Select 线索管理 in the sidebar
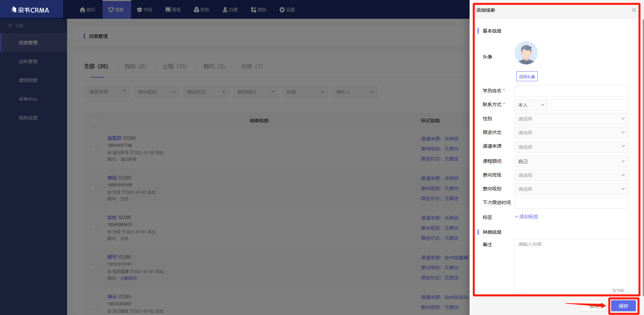Image resolution: width=644 pixels, height=315 pixels. (x=34, y=43)
